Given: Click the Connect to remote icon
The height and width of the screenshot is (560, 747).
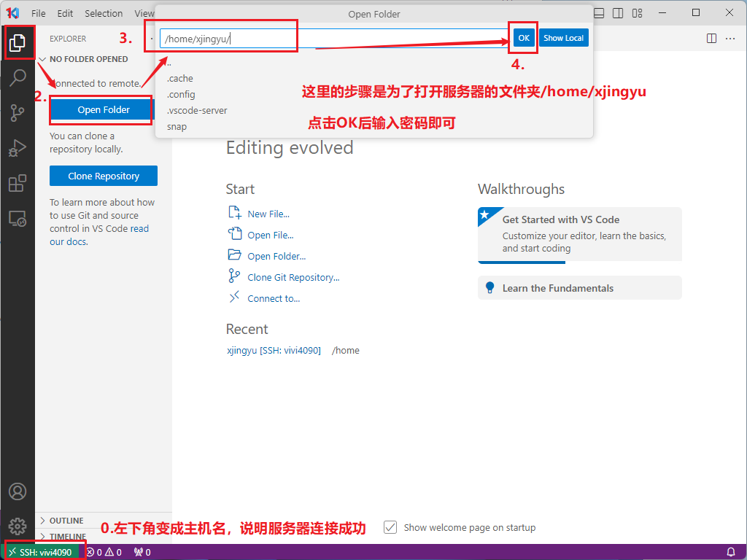Looking at the screenshot, I should (x=234, y=297).
